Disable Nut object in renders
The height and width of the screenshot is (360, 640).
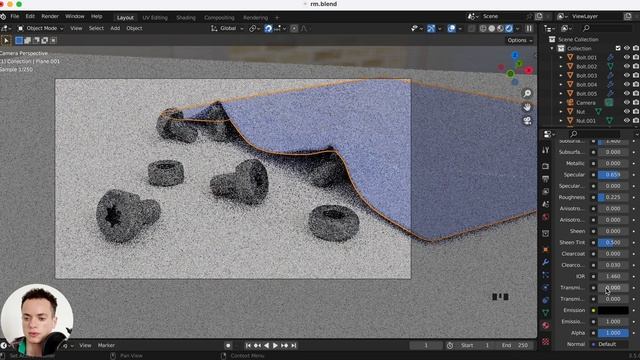[x=636, y=111]
